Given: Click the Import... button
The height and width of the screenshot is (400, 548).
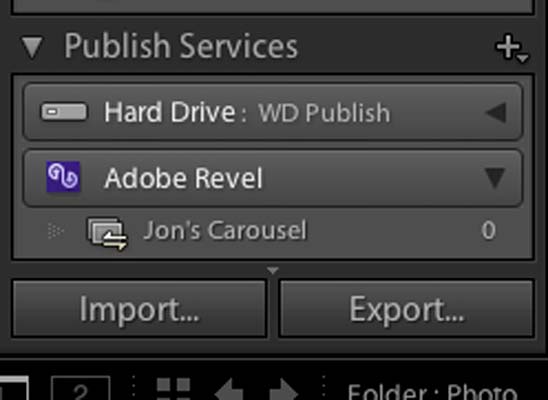Looking at the screenshot, I should point(139,309).
